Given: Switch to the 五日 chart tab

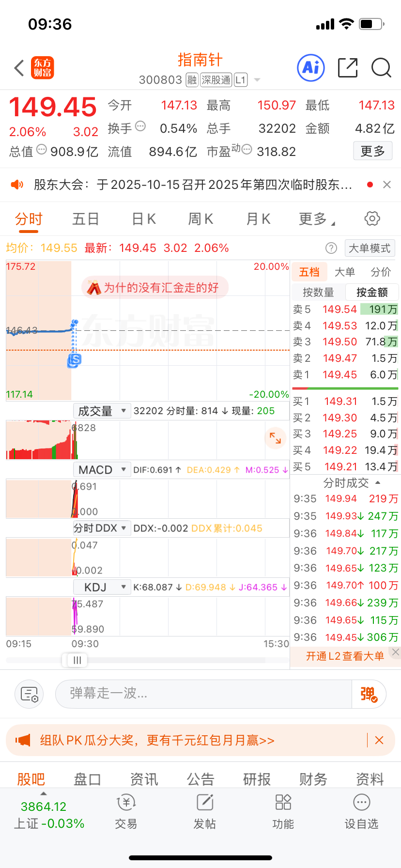Looking at the screenshot, I should 86,219.
